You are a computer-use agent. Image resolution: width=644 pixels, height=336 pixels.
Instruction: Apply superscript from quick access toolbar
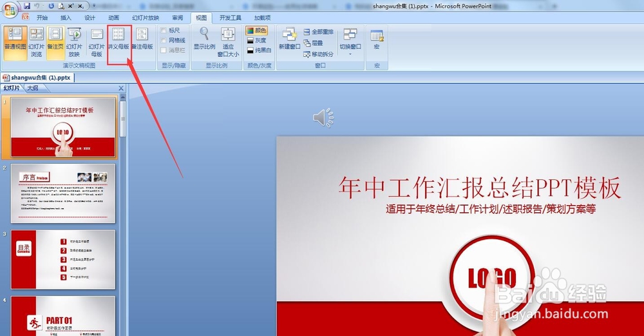point(71,6)
